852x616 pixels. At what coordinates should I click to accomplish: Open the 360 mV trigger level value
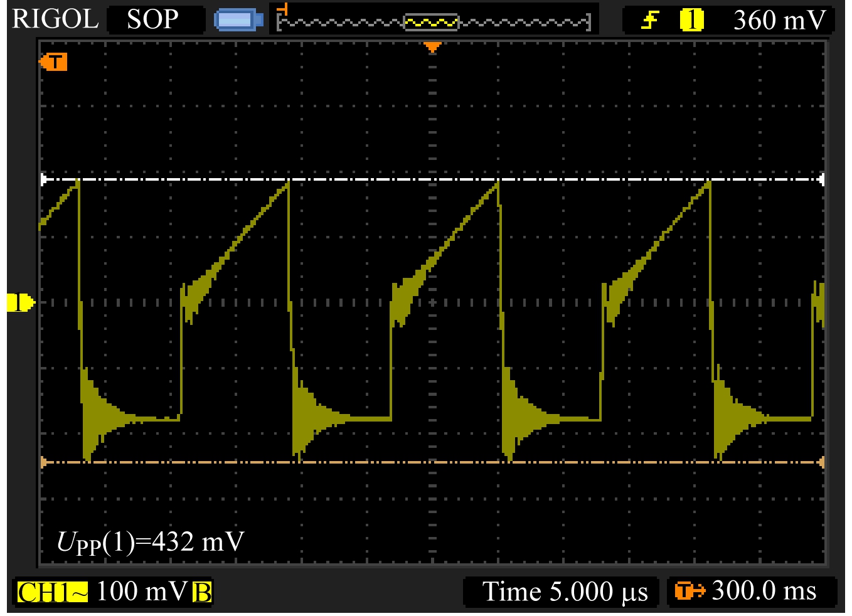[x=779, y=21]
